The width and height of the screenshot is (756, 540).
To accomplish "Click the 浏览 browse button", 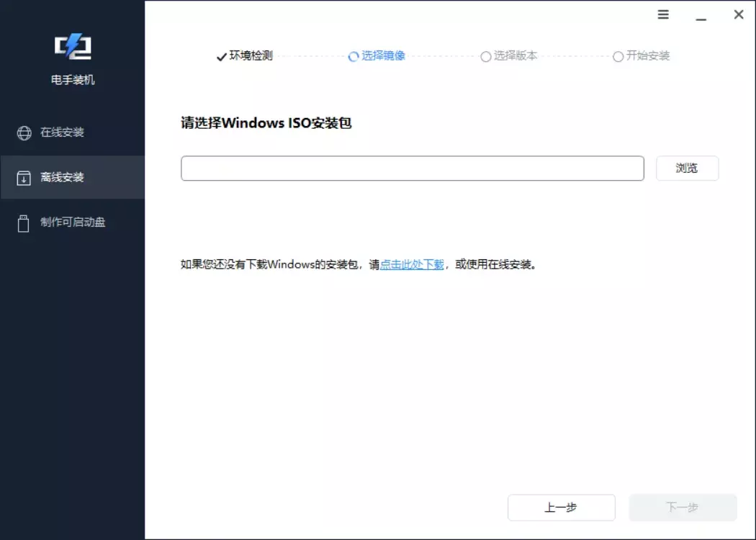I will 687,168.
